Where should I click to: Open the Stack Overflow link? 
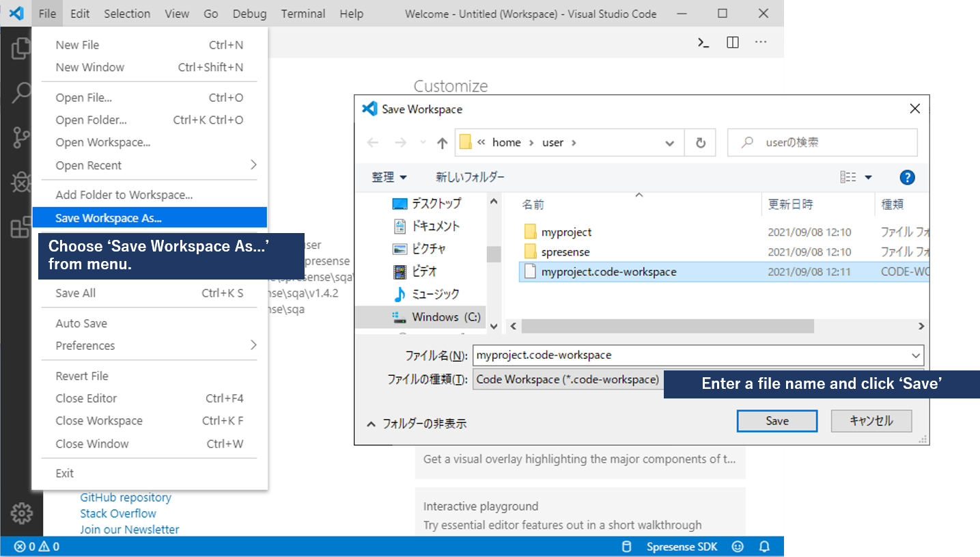[x=117, y=513]
